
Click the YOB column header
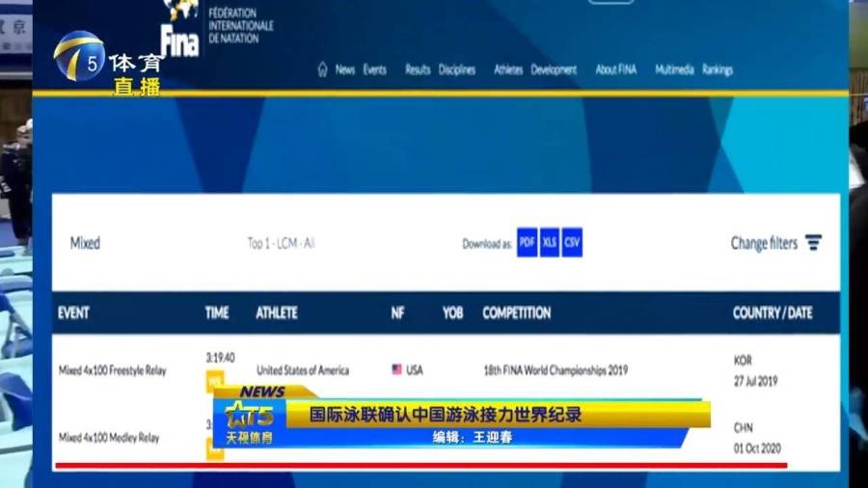coord(452,313)
